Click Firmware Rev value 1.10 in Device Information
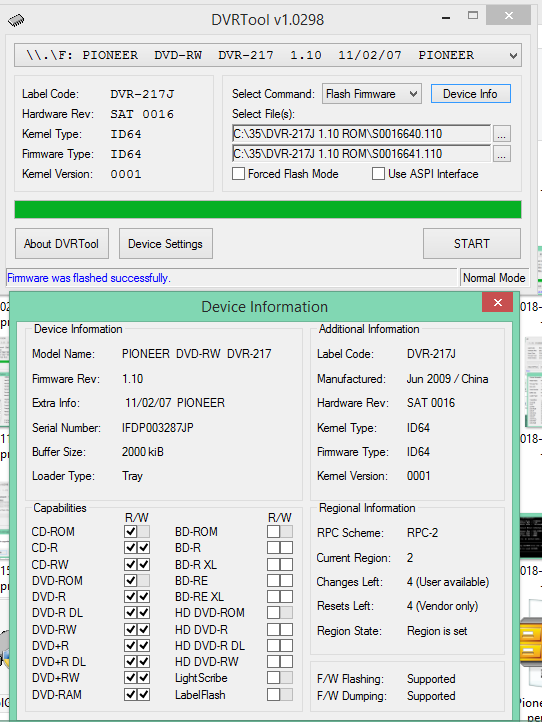 (x=133, y=379)
